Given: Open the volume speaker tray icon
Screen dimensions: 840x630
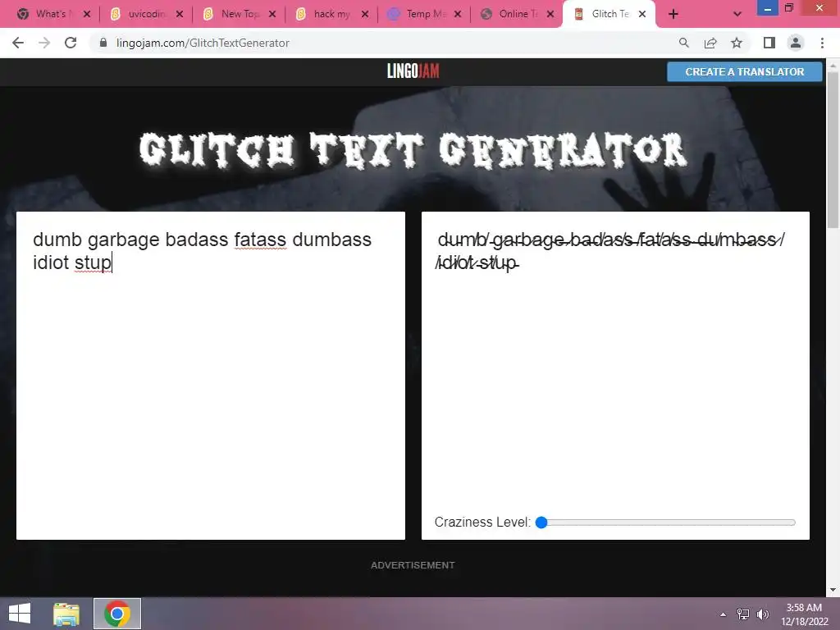Looking at the screenshot, I should 762,614.
